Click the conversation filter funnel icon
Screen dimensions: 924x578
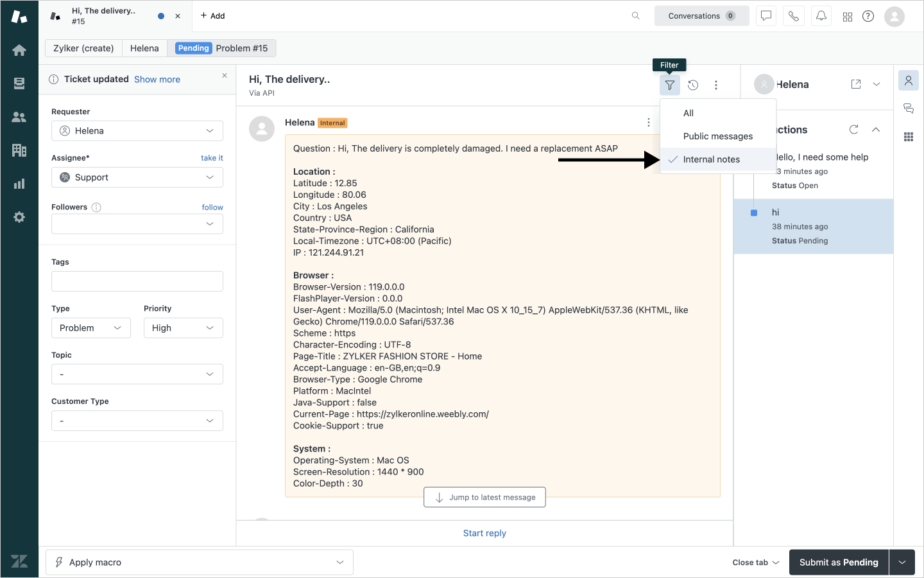coord(669,85)
